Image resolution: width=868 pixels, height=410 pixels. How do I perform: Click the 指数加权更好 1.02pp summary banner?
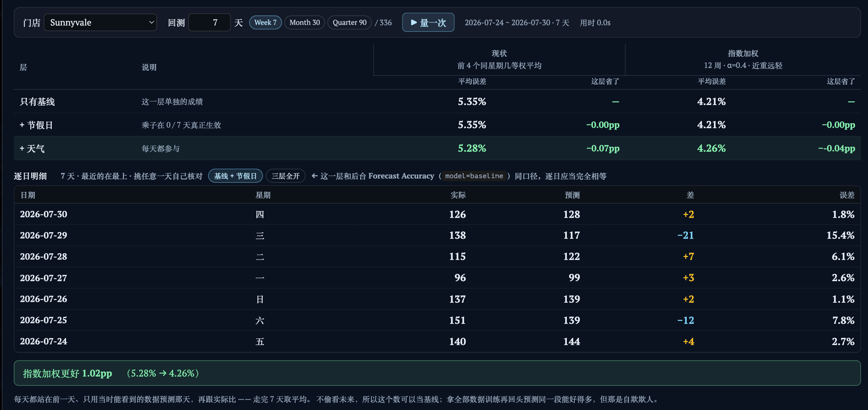pos(437,373)
